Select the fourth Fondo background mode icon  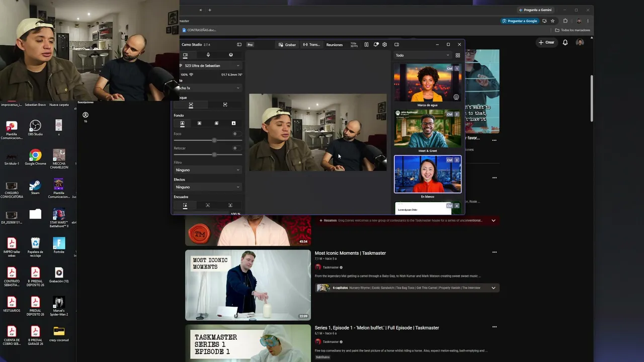pos(233,123)
